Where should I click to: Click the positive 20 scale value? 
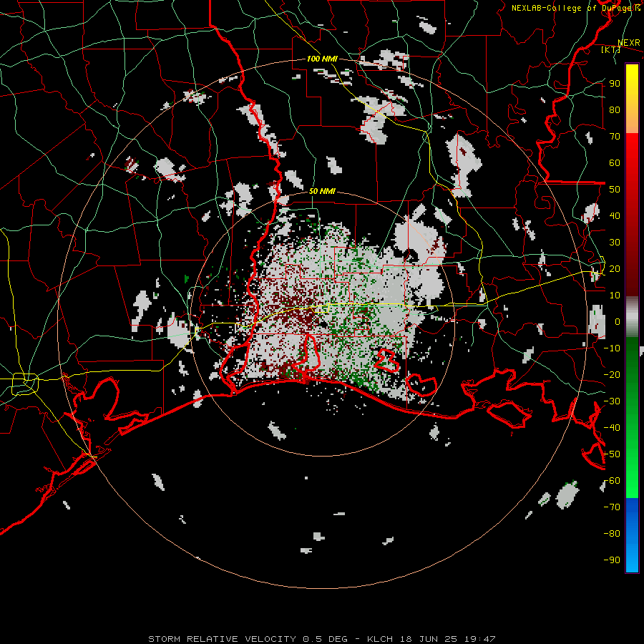pos(615,269)
